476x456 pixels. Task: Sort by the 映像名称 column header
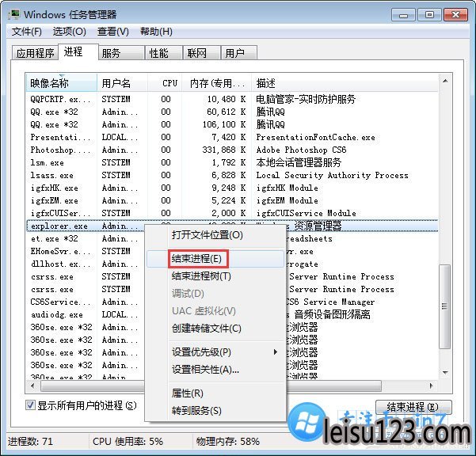click(61, 83)
